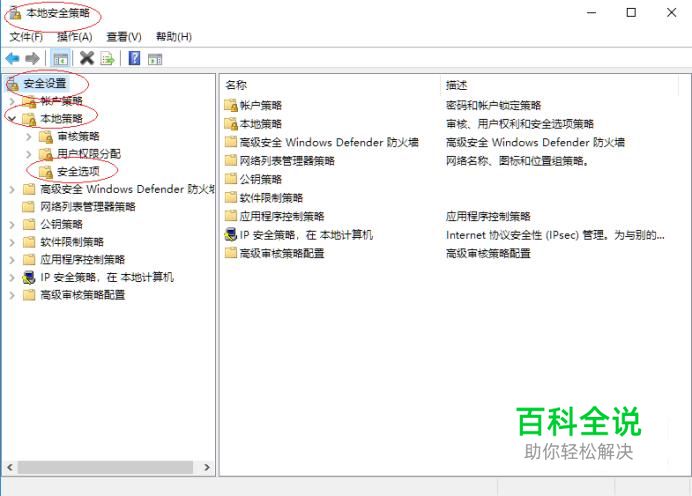
Task: Open help via the blue question mark icon
Action: point(134,58)
